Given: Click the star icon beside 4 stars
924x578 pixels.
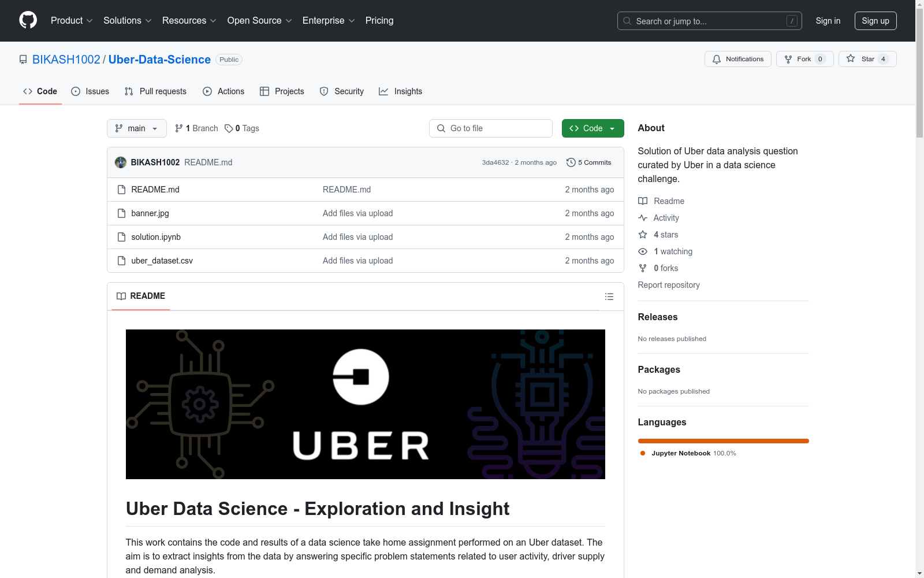Looking at the screenshot, I should (x=643, y=235).
